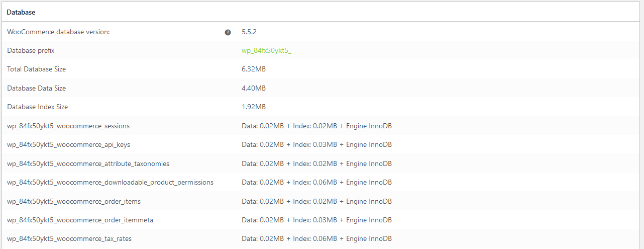The image size is (644, 249).
Task: Click the WooCommerce database version value 5.5.2
Action: pos(249,32)
